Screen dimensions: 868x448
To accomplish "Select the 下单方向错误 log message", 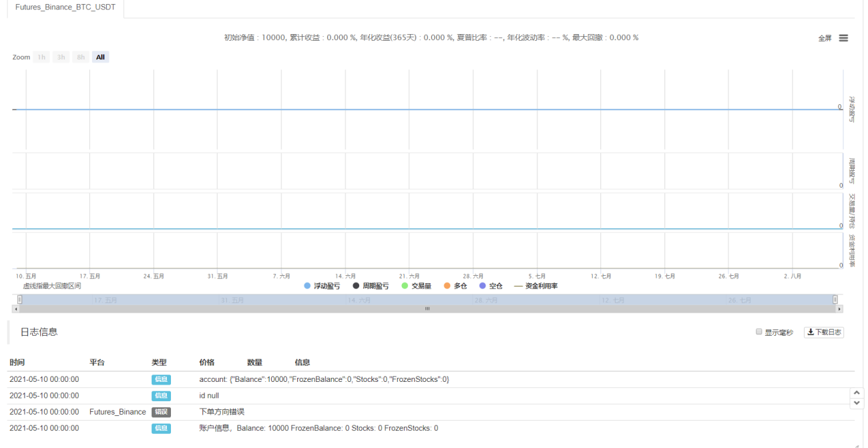I will point(222,412).
